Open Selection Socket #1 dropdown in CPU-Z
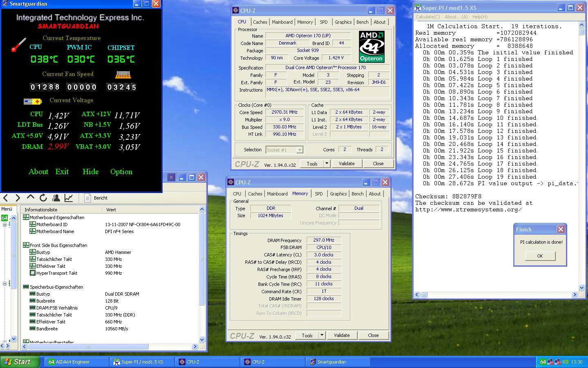This screenshot has height=368, width=588. [x=300, y=150]
